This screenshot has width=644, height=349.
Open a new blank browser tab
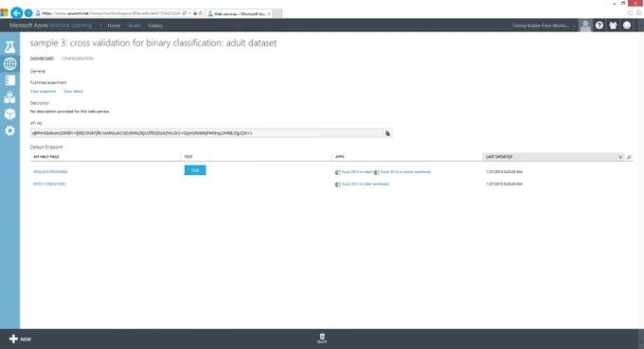coord(277,13)
